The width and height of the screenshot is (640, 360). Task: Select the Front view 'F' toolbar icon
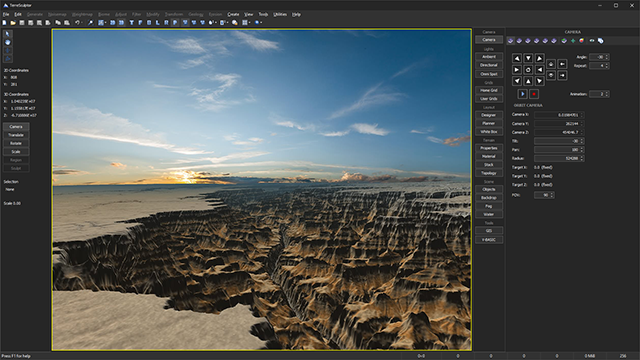click(140, 23)
